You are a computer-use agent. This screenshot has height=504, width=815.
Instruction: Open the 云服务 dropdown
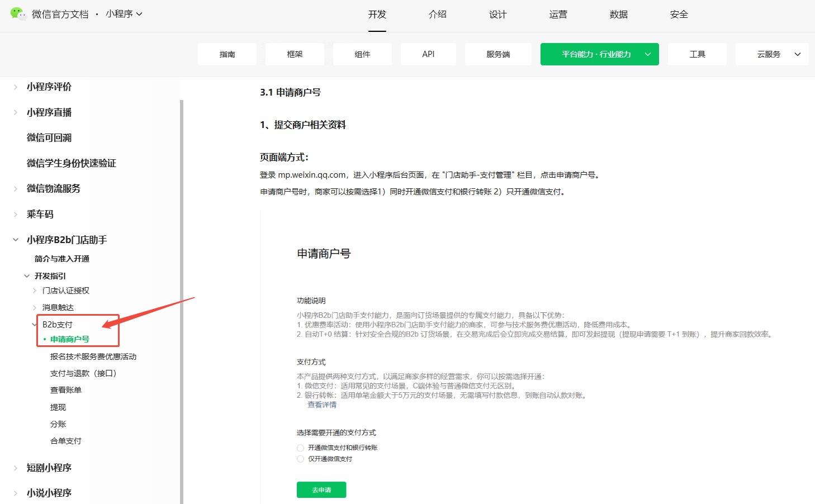[772, 54]
